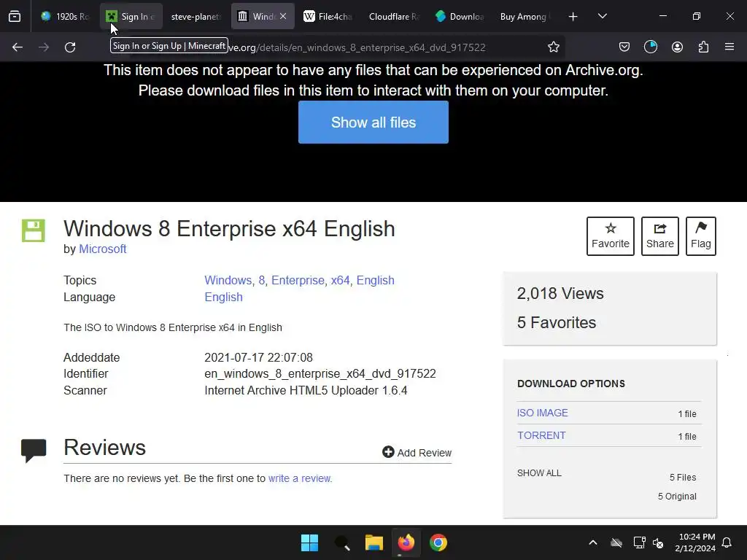The image size is (747, 560).
Task: Switch to the Minecraft Sign In tab
Action: point(131,16)
